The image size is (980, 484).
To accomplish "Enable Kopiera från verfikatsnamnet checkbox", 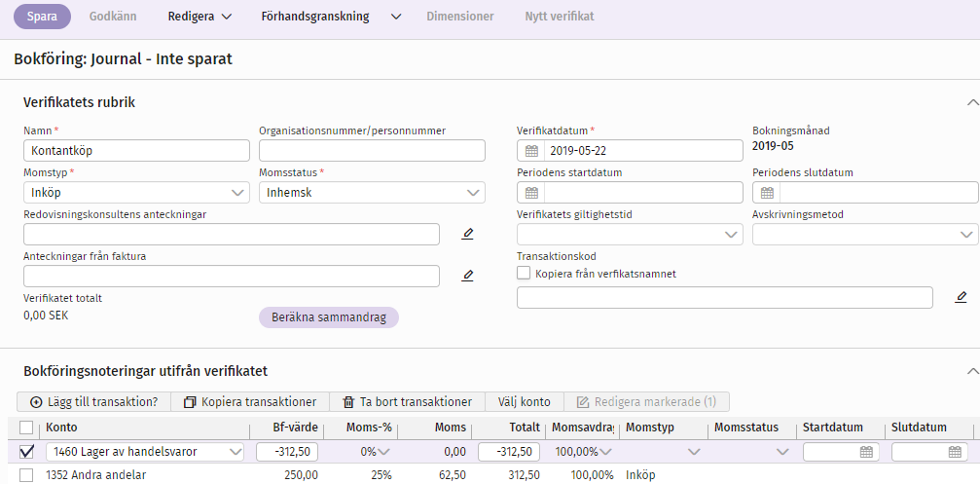I will tap(524, 273).
